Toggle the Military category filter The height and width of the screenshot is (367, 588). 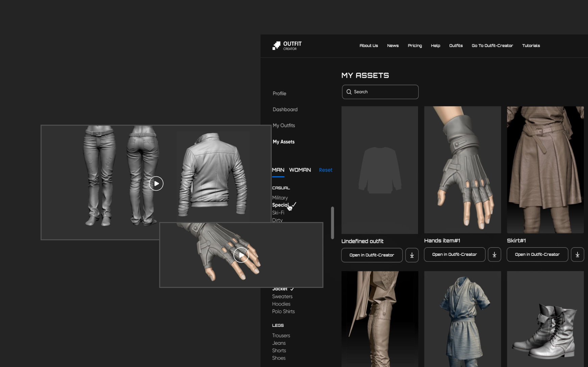(x=280, y=198)
